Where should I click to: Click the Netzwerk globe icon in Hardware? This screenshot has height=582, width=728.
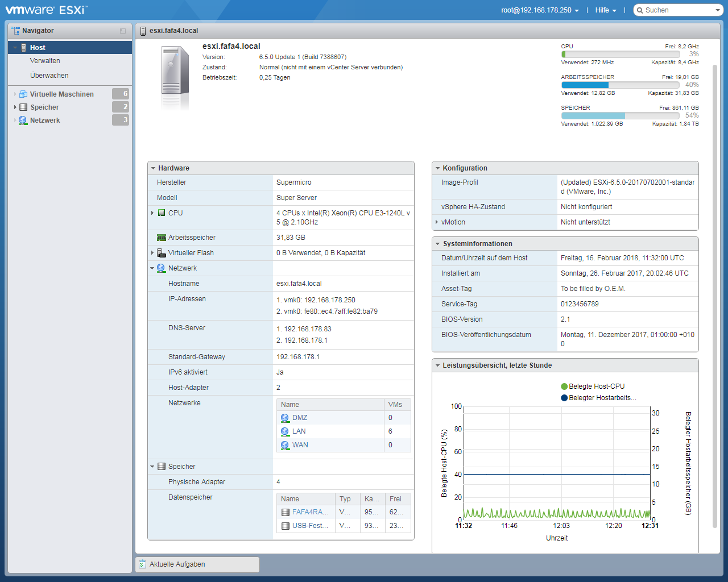pos(161,268)
